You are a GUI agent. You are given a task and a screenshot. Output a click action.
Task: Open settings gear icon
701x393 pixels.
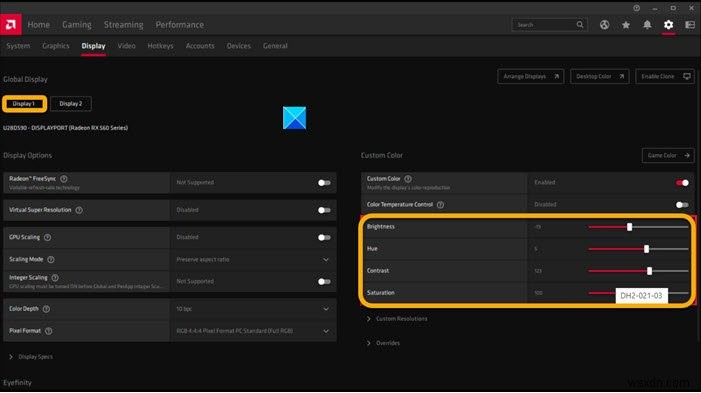(x=668, y=25)
